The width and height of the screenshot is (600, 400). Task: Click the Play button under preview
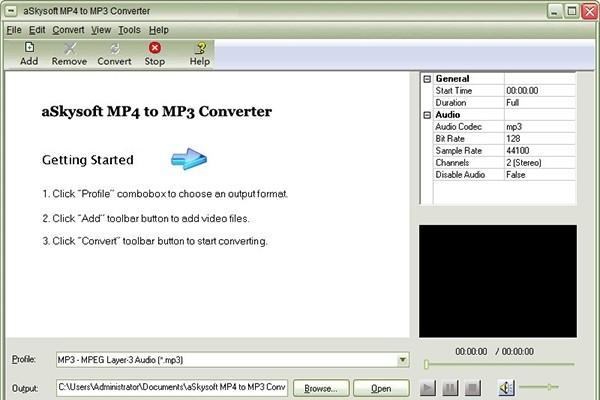tap(427, 388)
